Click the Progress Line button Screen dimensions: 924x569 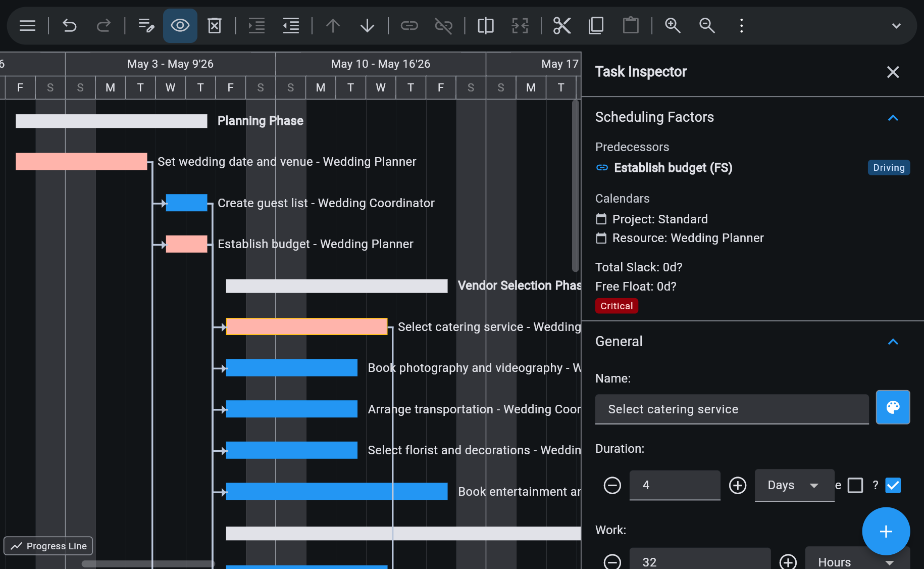click(x=48, y=546)
